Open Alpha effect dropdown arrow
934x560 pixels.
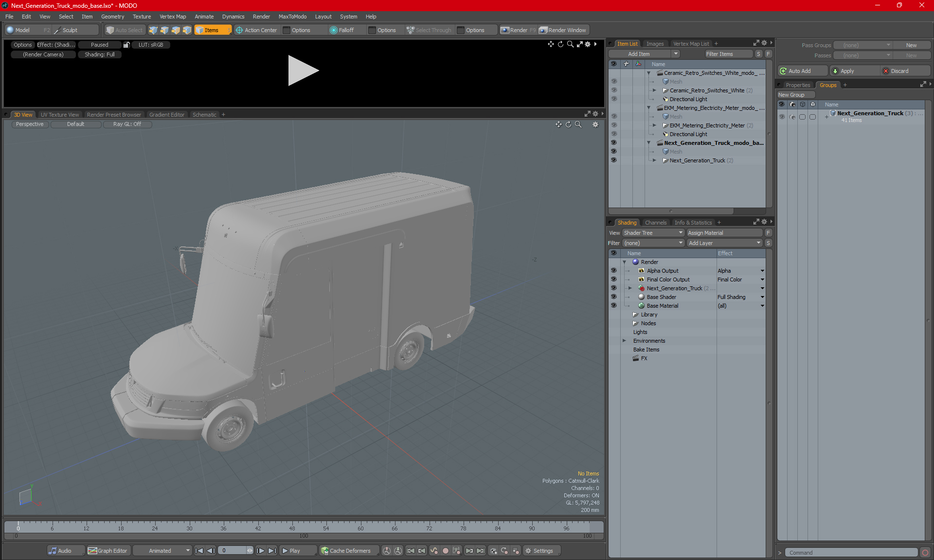[762, 271]
